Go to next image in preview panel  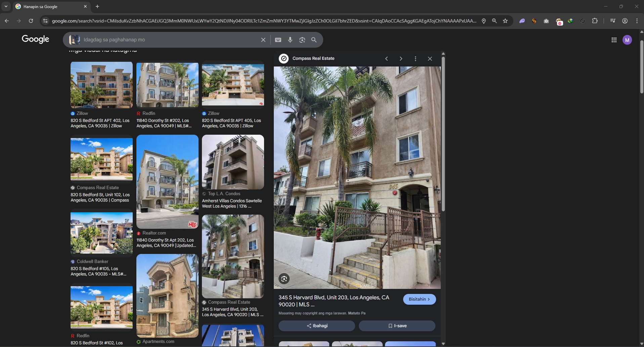pos(401,59)
